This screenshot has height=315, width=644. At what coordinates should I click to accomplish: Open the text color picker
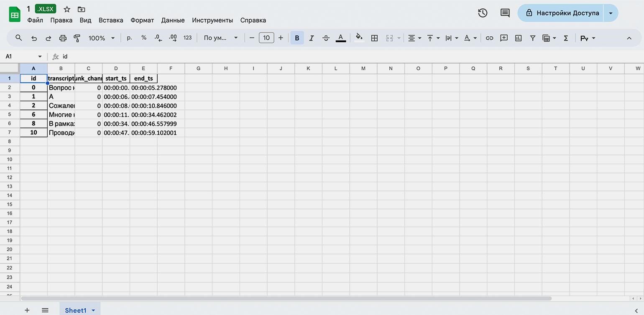tap(341, 38)
